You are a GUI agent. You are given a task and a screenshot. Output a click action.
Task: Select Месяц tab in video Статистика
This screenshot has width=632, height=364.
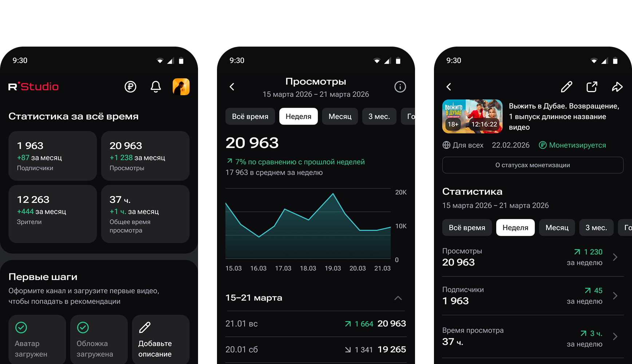coord(557,227)
